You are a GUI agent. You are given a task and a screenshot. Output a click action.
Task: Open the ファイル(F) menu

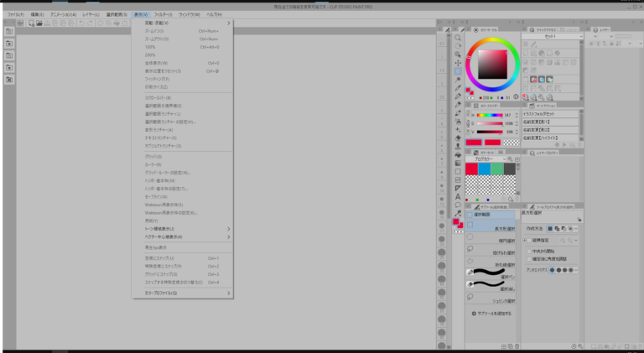14,14
